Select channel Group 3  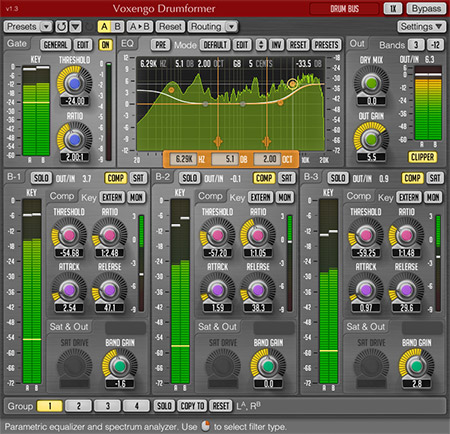pos(108,406)
